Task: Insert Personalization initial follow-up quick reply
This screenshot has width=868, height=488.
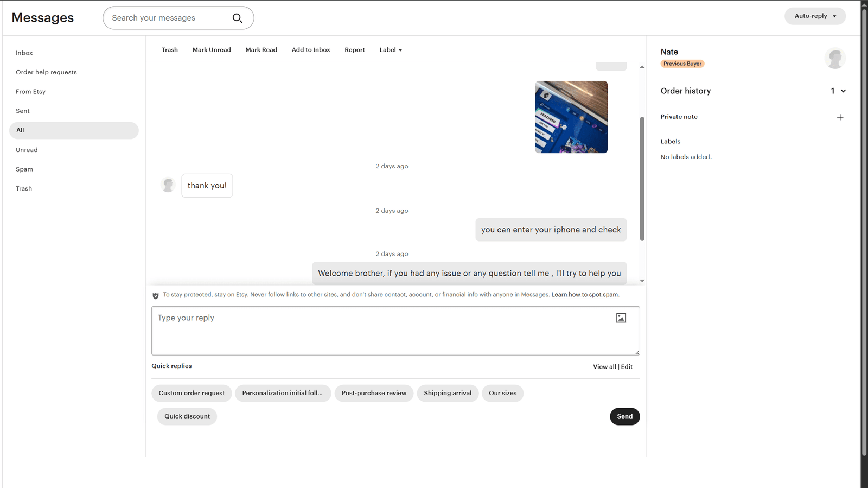Action: (283, 393)
